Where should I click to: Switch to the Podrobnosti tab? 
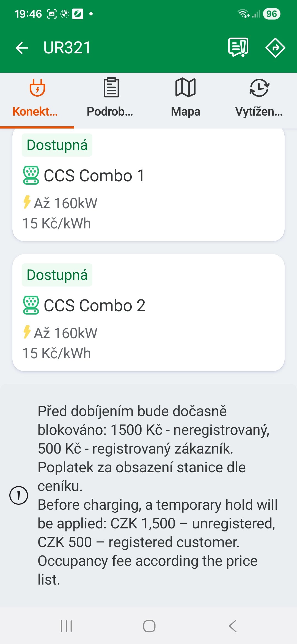pos(111,98)
